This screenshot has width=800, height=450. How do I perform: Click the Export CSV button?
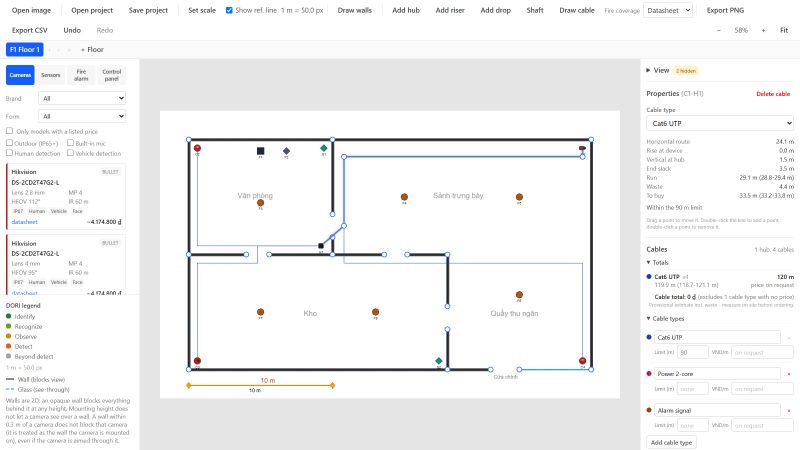(x=30, y=30)
